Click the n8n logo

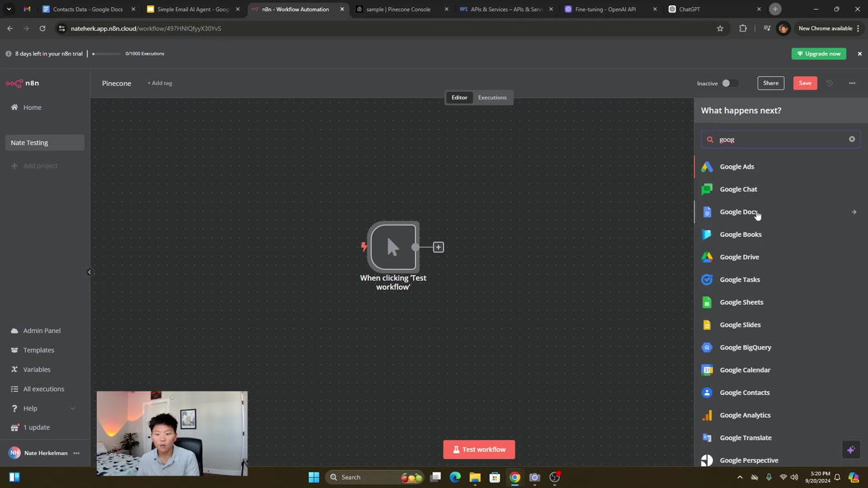[23, 83]
